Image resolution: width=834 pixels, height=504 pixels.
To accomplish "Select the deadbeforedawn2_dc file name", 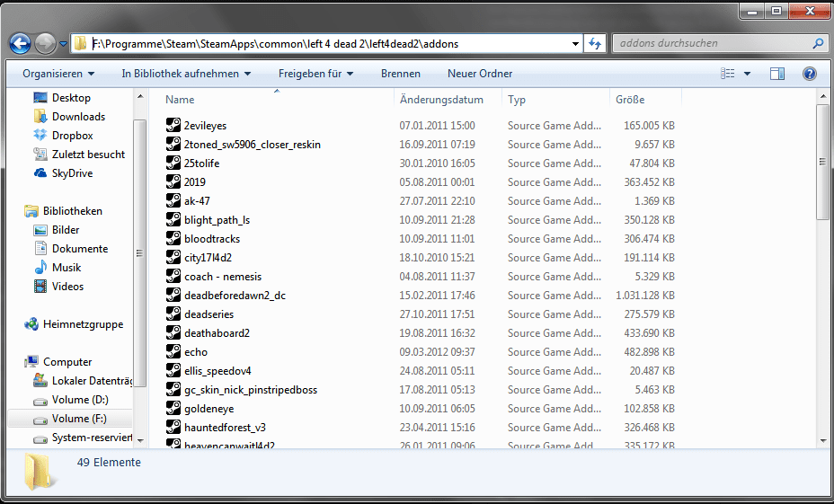I will tap(235, 295).
